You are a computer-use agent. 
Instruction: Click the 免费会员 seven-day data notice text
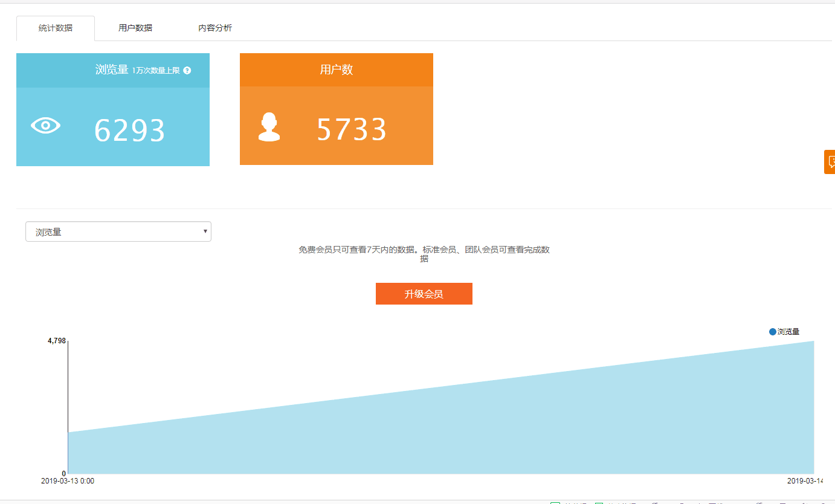(x=424, y=254)
